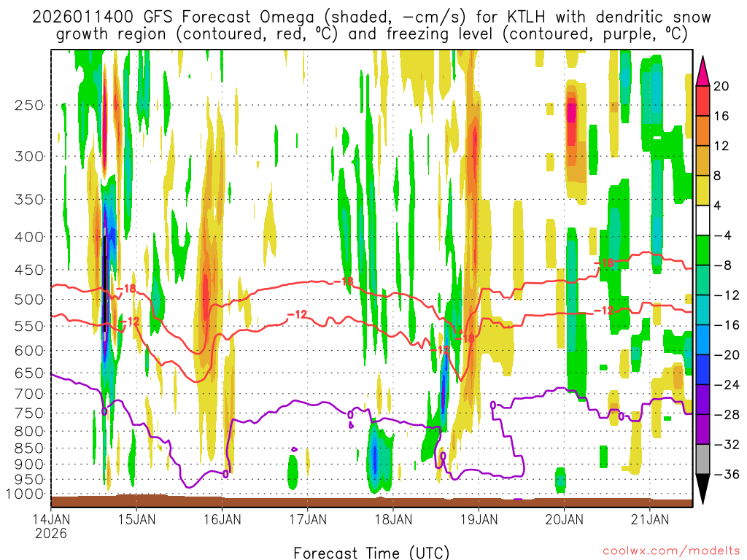Viewport: 747px width, 560px height.
Task: Click the coolwx.com/modelts link text
Action: point(671,551)
